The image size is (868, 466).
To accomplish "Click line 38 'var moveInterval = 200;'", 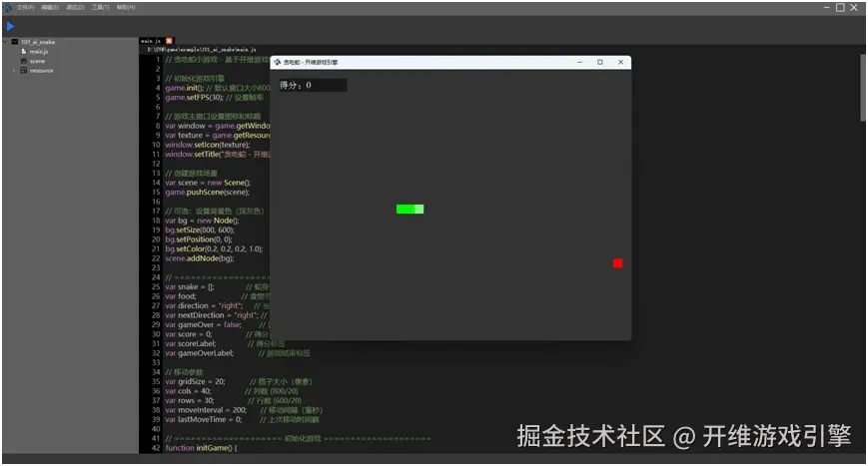I will (x=206, y=409).
